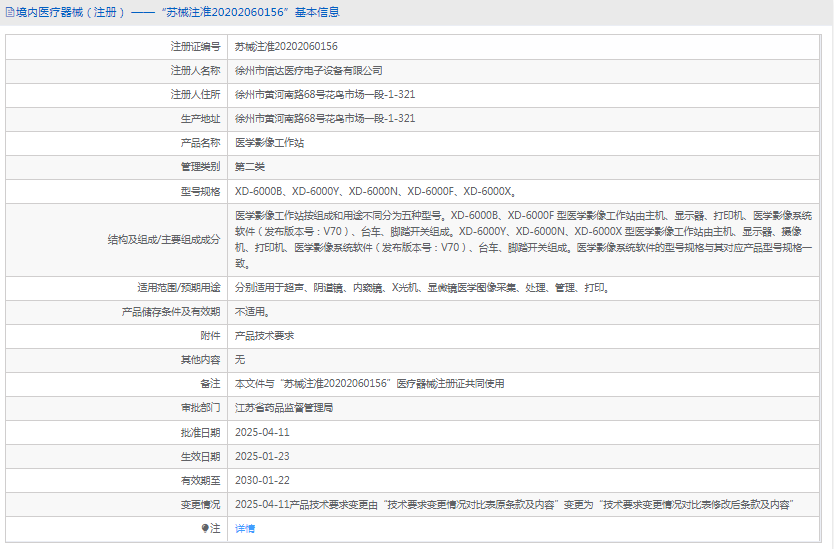
Task: Click the 产品名称 label
Action: tap(200, 143)
